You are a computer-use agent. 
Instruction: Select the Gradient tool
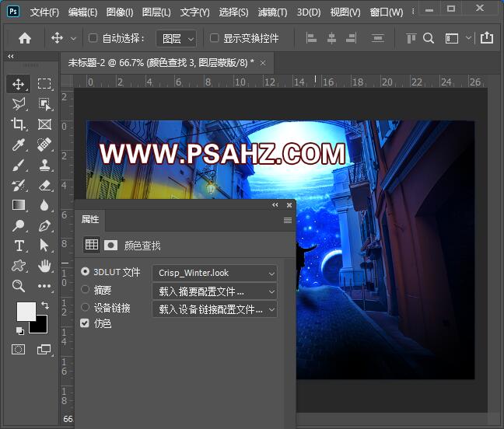tap(19, 205)
